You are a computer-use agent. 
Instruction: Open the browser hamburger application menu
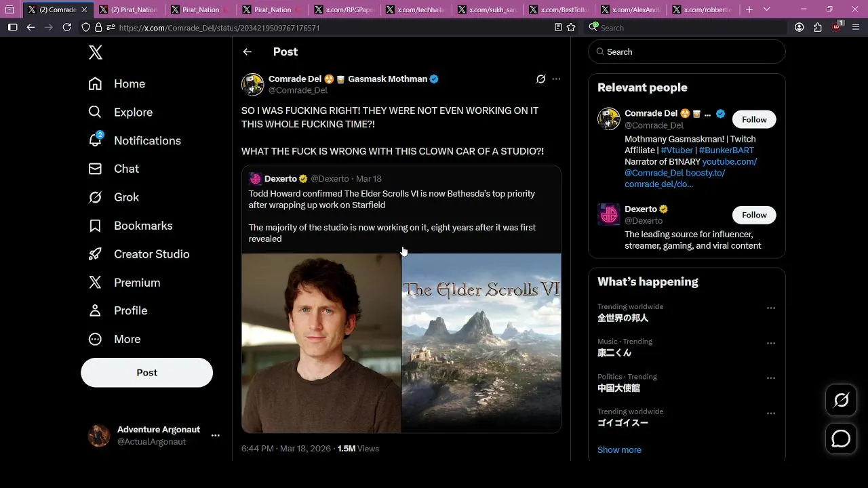[856, 27]
